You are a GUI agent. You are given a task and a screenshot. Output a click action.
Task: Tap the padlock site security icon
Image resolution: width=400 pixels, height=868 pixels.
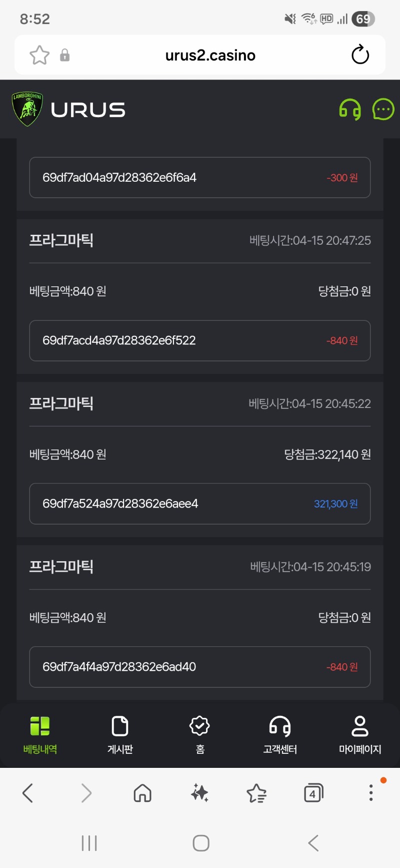click(65, 55)
